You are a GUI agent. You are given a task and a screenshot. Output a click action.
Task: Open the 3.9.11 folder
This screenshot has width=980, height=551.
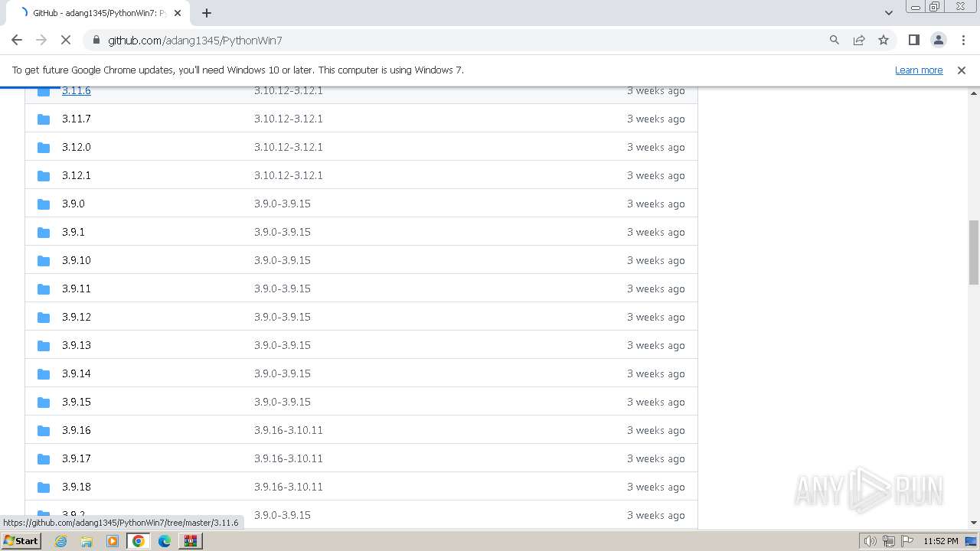77,289
